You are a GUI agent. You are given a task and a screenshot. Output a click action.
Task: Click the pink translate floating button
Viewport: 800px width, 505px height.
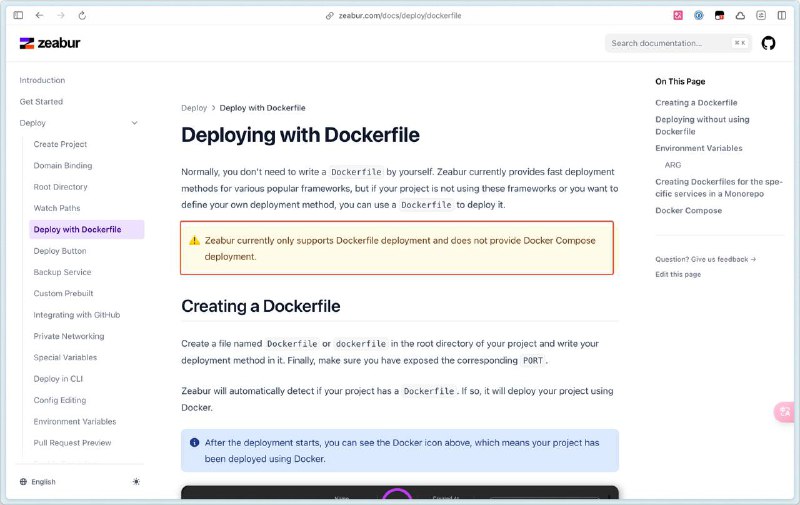click(x=784, y=412)
